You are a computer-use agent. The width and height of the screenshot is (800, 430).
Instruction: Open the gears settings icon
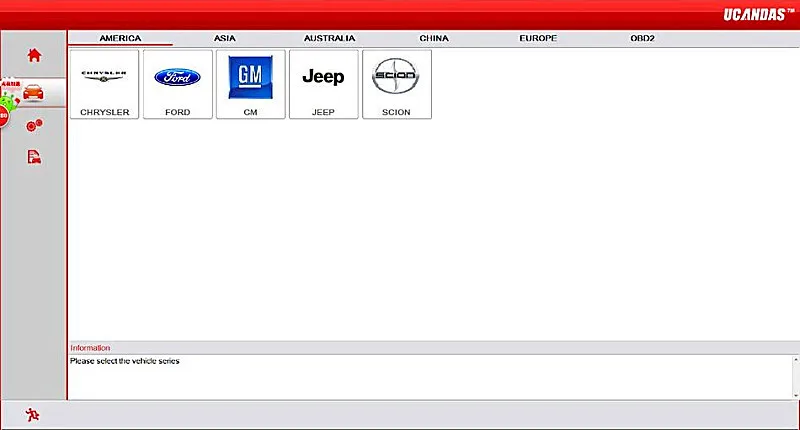(x=34, y=125)
